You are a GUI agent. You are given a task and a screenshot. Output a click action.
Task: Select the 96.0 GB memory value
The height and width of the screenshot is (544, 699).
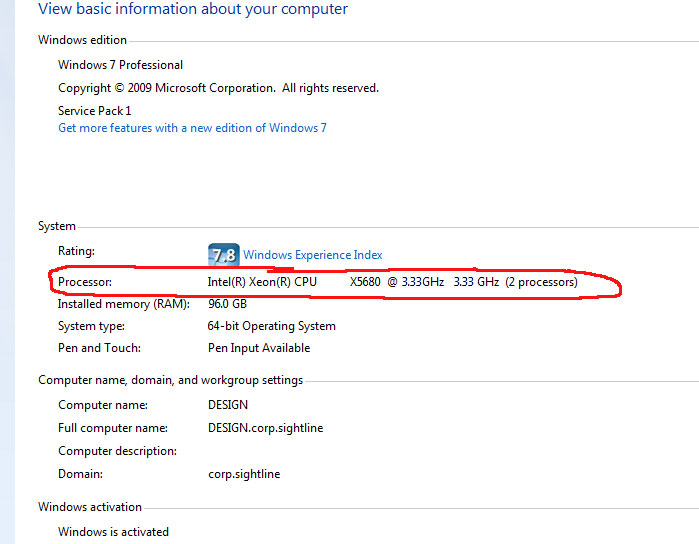(227, 304)
